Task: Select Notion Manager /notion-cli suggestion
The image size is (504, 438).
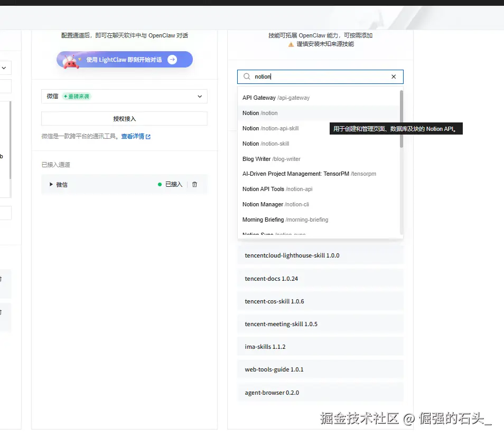Action: 319,204
